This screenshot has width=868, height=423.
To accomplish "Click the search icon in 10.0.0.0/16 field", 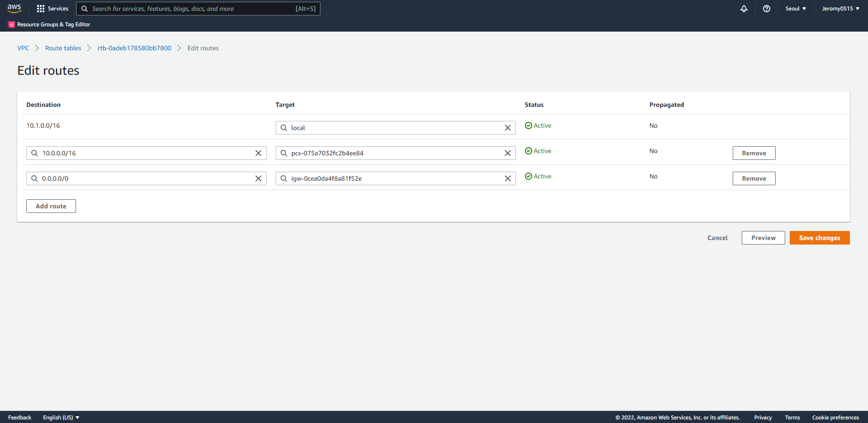I will click(34, 153).
